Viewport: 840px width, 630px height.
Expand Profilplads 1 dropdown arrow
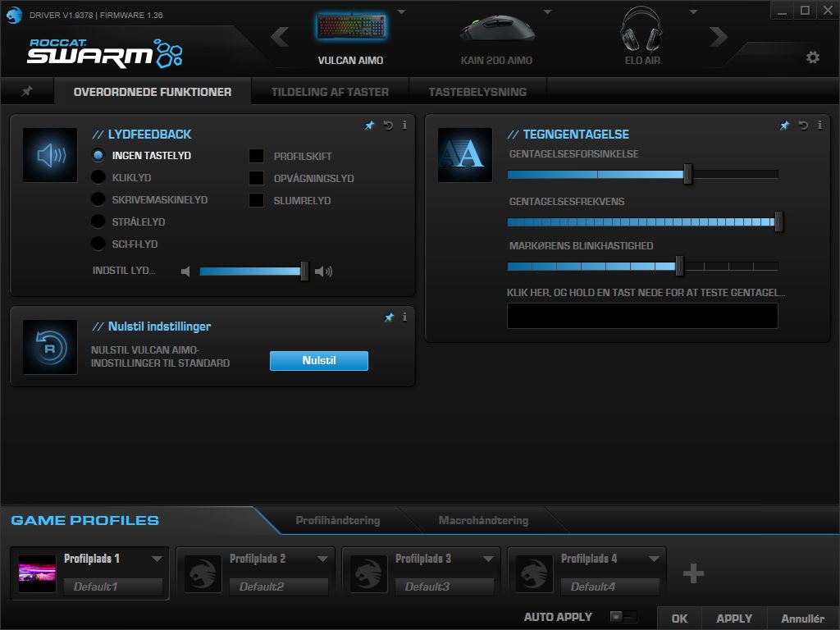[157, 559]
